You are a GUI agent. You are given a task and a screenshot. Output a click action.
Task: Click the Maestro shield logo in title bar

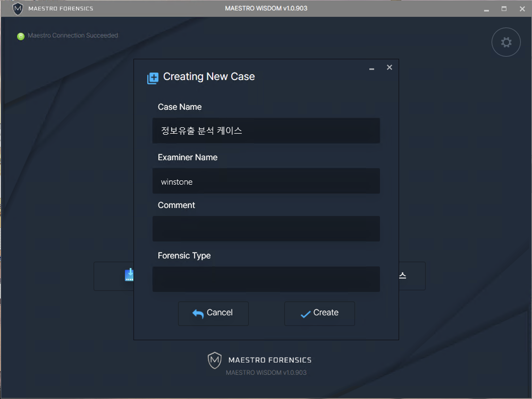[x=18, y=9]
